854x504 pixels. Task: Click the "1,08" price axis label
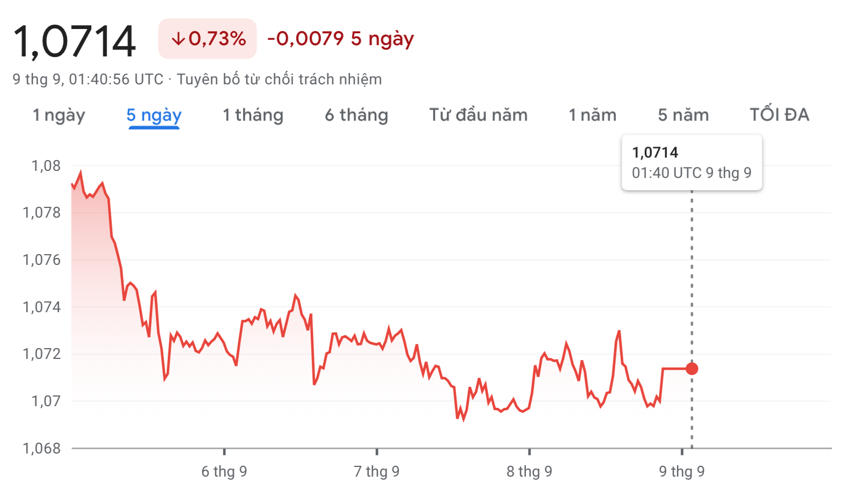46,166
